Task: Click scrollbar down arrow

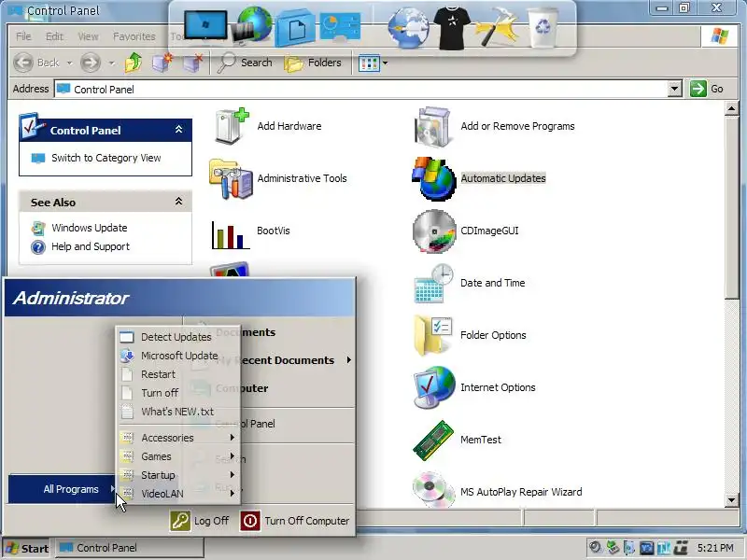Action: point(732,500)
